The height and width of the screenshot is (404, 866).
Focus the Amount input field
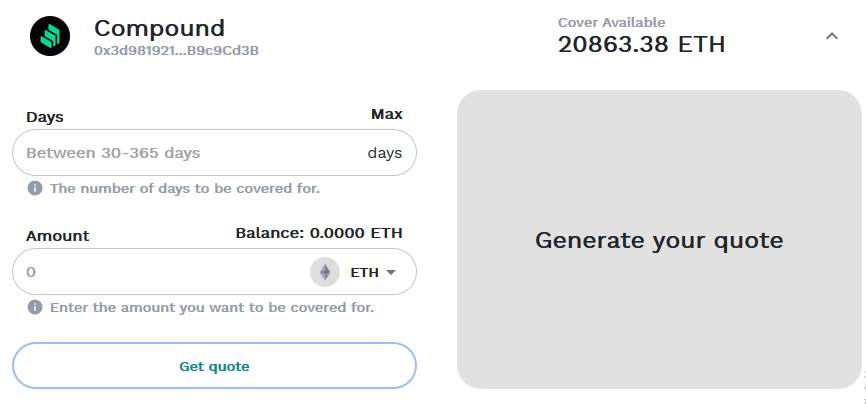(x=160, y=272)
